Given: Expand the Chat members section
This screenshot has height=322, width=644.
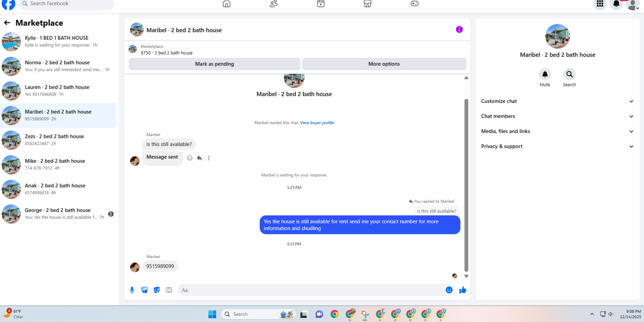Looking at the screenshot, I should point(557,116).
